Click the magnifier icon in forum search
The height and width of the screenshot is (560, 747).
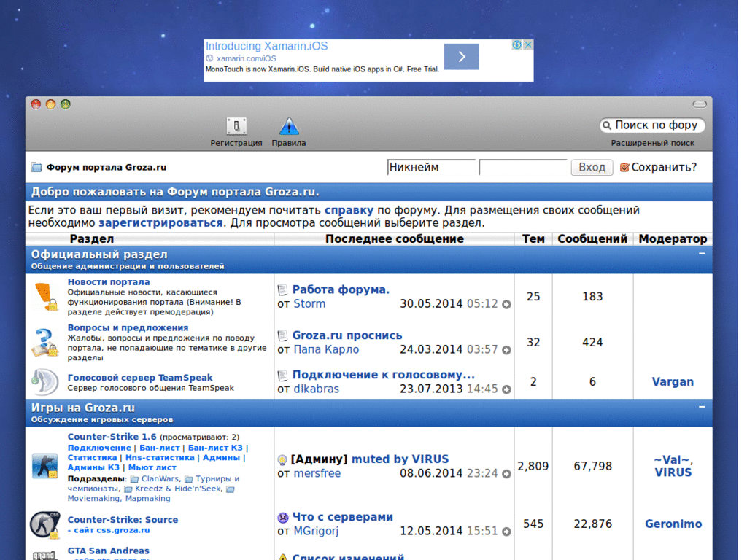[x=606, y=125]
